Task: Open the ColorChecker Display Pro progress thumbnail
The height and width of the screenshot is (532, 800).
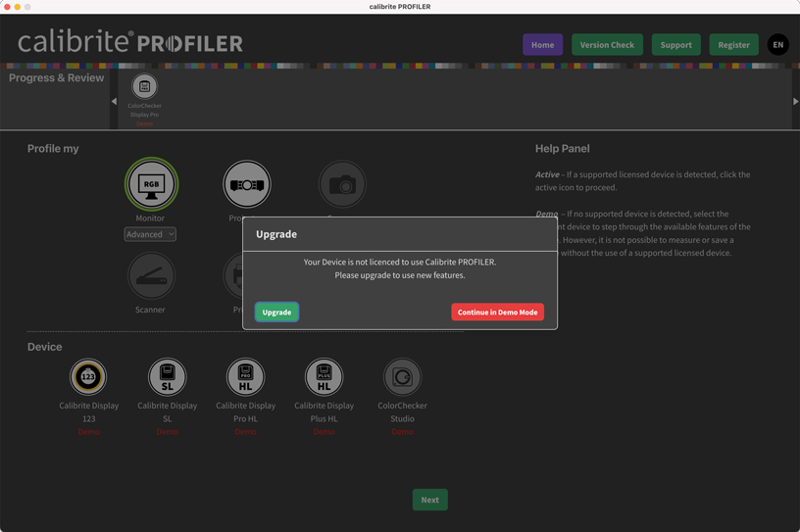Action: [x=144, y=87]
